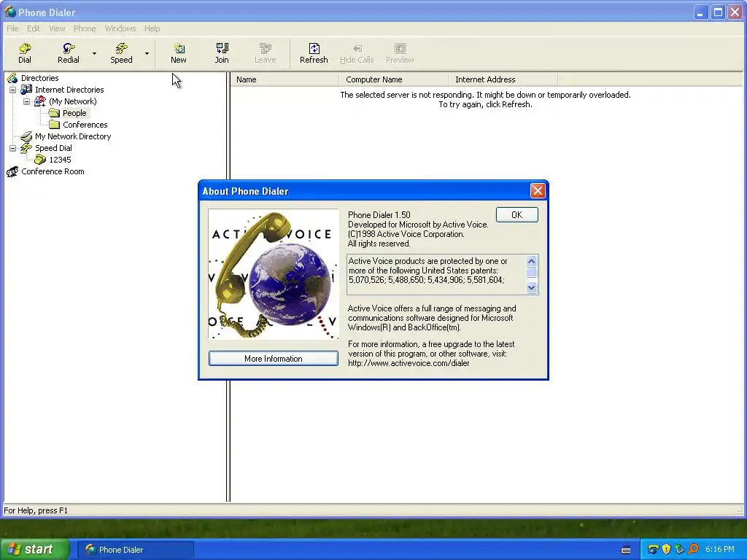Select the My Network Directory icon
Screen dimensions: 747x560
click(x=27, y=136)
